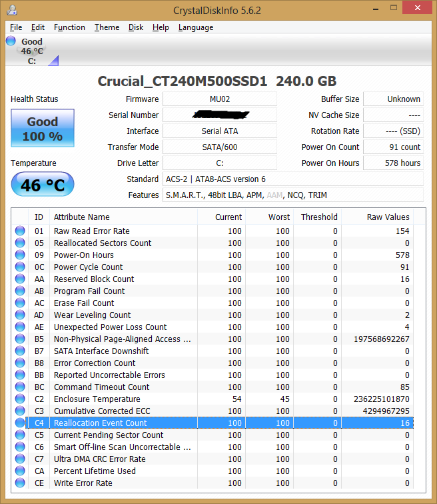This screenshot has width=437, height=504.
Task: Click the Good 100 % health status button
Action: [43, 129]
